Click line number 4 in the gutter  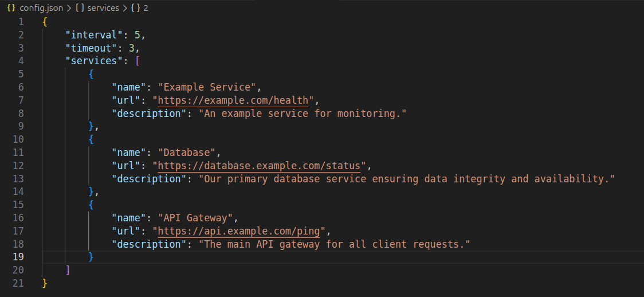pos(21,61)
